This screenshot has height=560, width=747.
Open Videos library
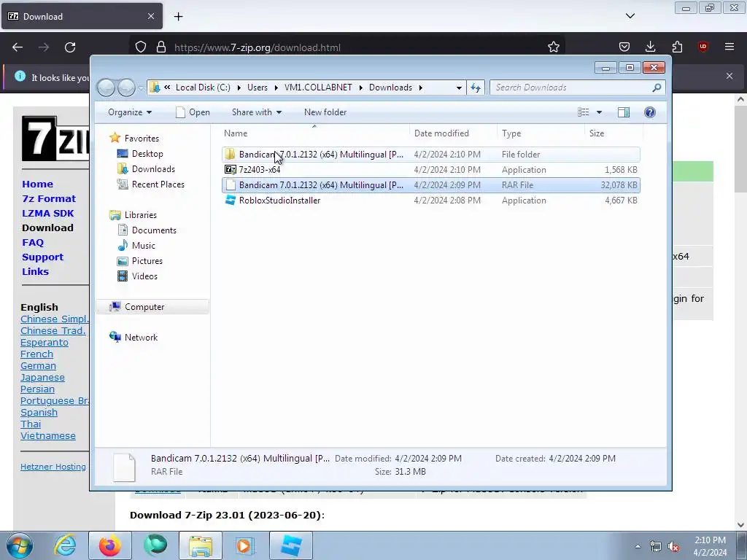coord(144,276)
